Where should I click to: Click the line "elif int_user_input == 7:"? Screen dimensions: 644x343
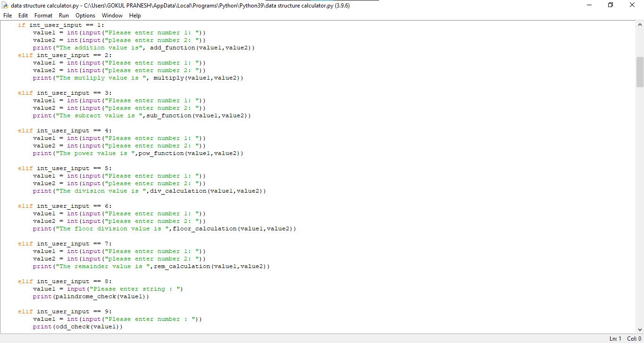pos(65,244)
